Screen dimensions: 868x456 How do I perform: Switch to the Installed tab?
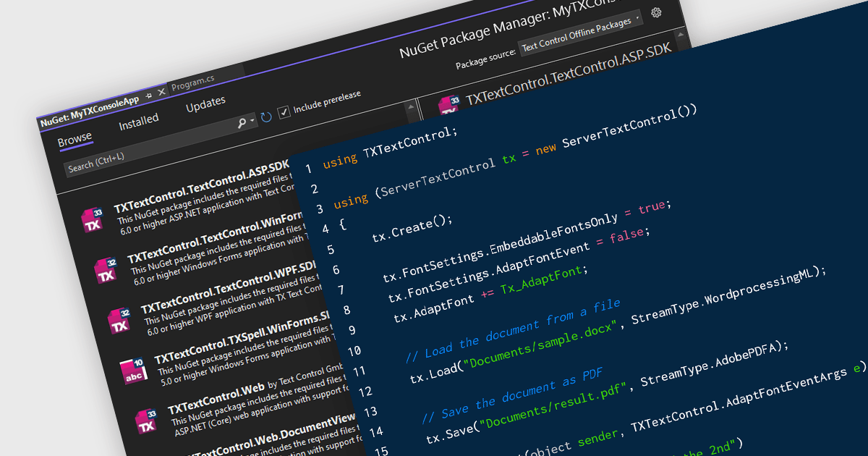(x=139, y=122)
